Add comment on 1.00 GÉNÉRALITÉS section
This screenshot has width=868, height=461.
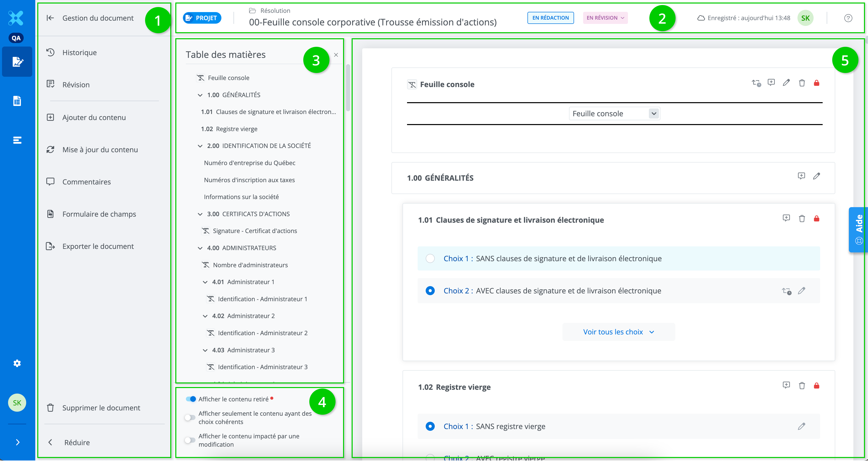coord(801,176)
